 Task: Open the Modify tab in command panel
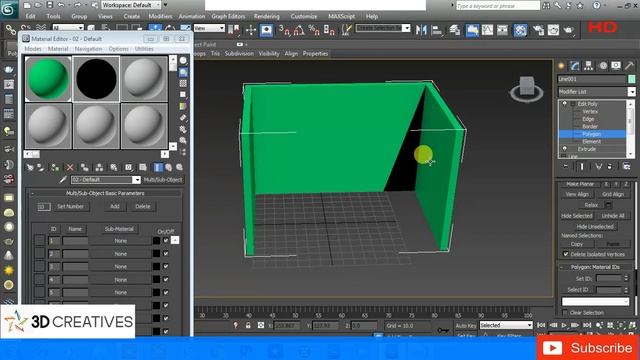pos(575,66)
